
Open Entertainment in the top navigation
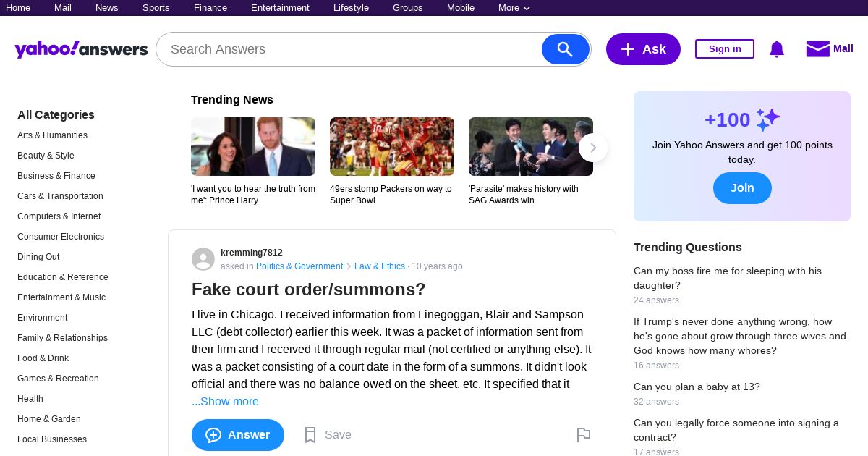pyautogui.click(x=280, y=8)
